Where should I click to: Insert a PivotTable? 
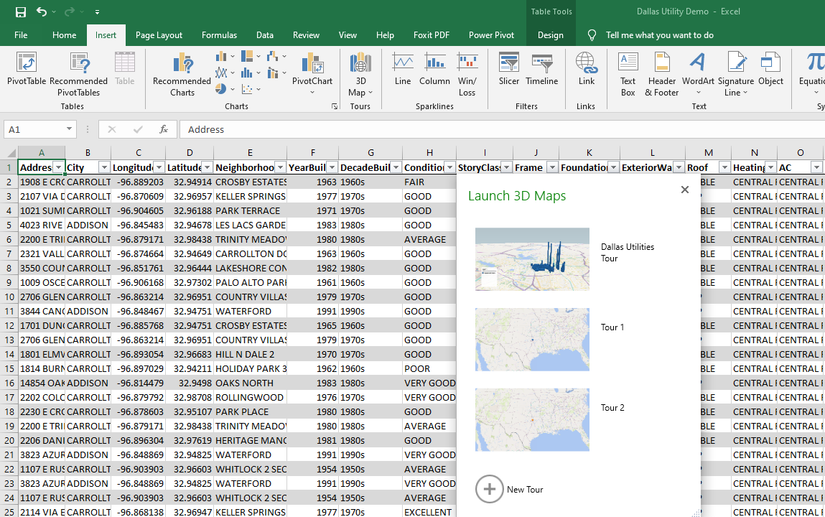tap(26, 68)
